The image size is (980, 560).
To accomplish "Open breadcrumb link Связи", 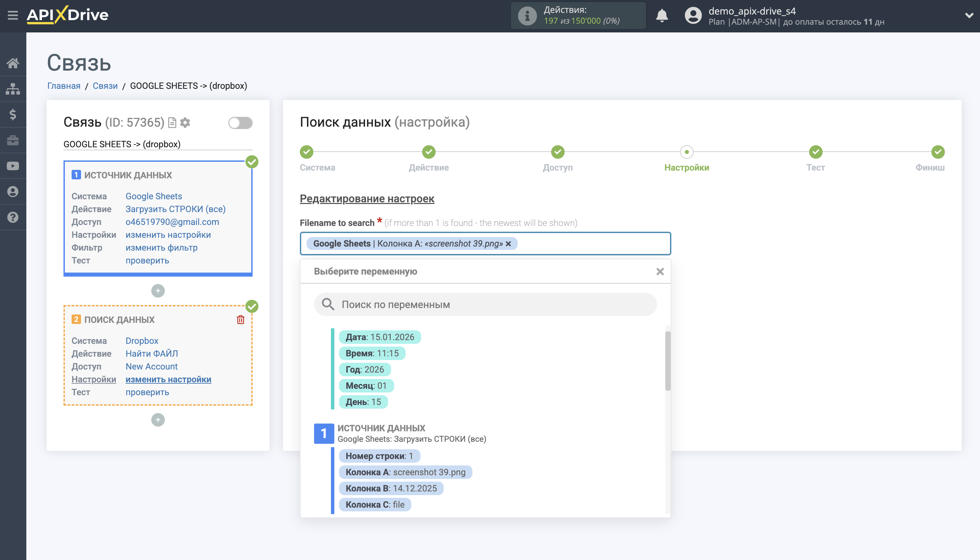I will click(105, 85).
